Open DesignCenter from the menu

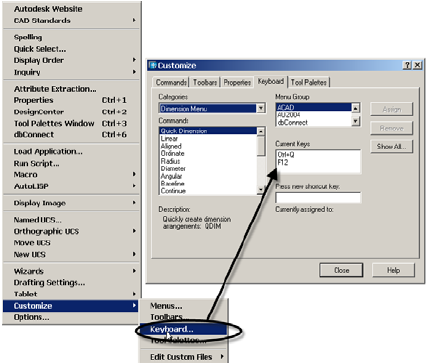click(71, 112)
